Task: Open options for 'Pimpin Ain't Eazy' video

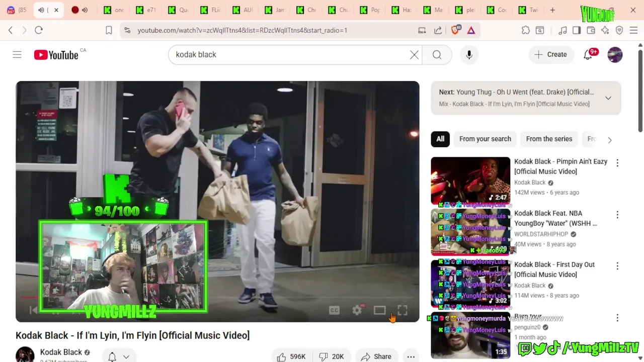Action: click(617, 163)
